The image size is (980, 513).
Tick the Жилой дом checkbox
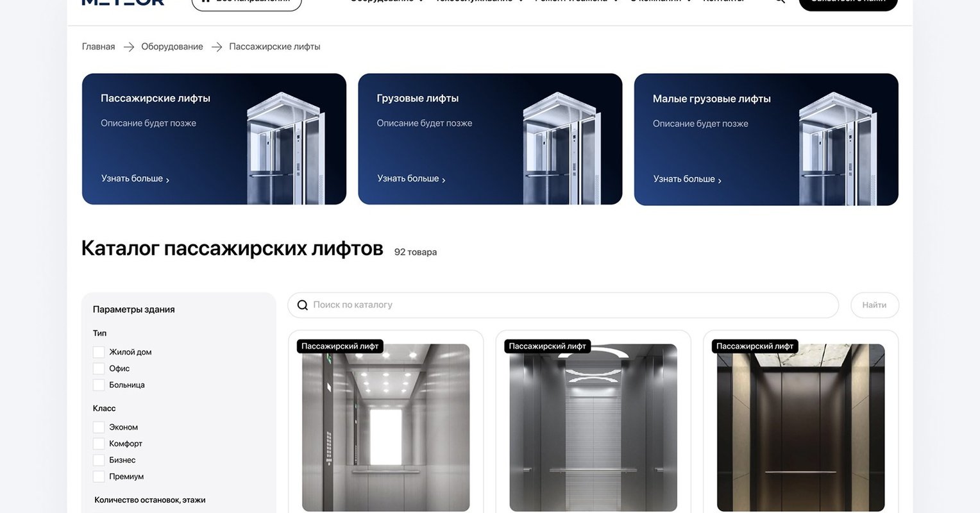99,352
